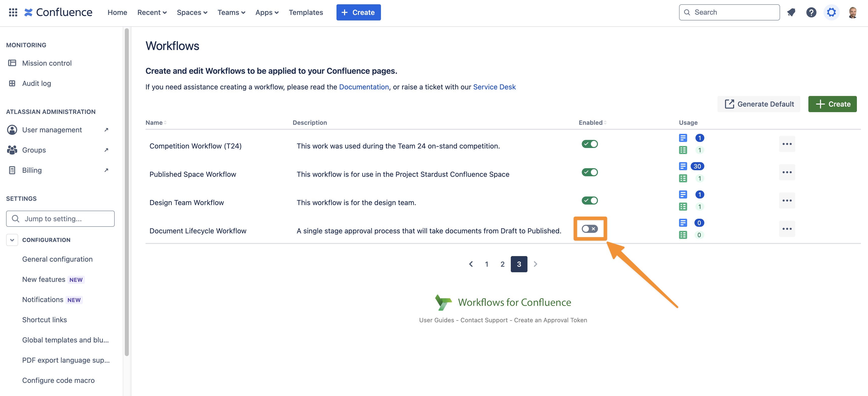
Task: Disable the Competition Workflow (T24) toggle
Action: coord(589,144)
